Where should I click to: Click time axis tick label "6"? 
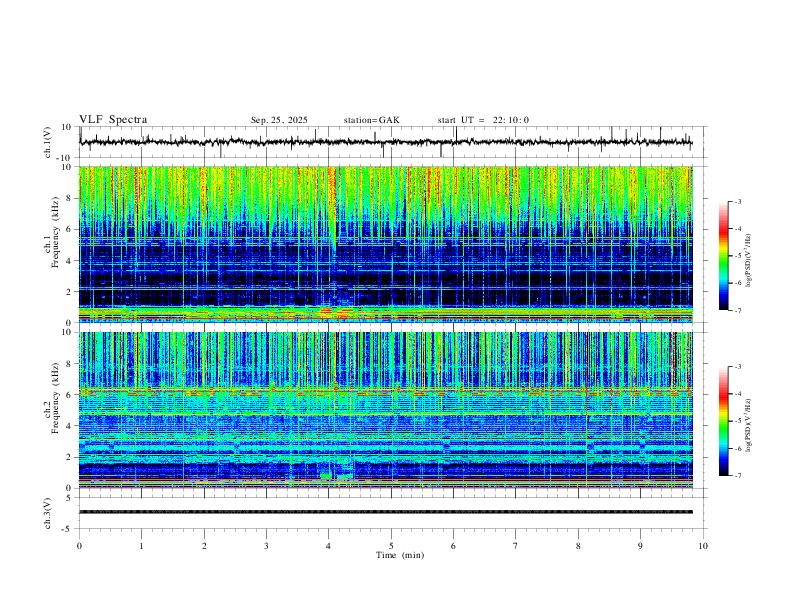tap(454, 546)
